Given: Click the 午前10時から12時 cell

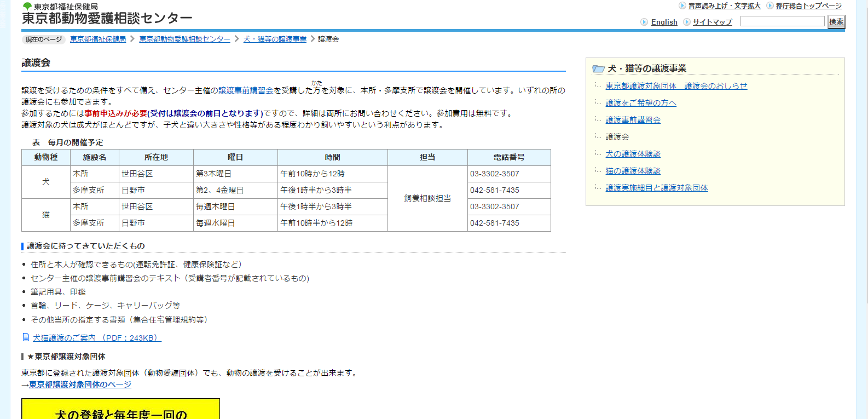Looking at the screenshot, I should pos(332,174).
